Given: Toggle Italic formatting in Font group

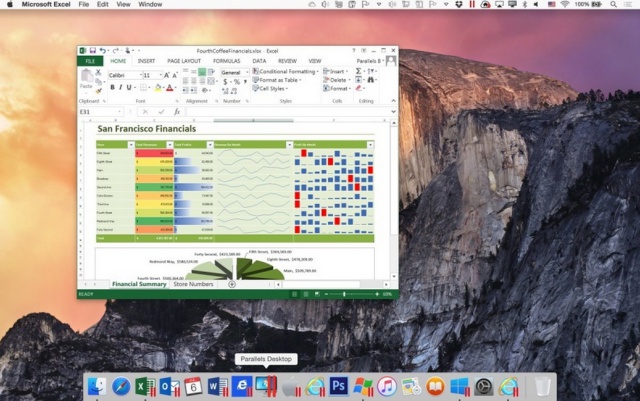Looking at the screenshot, I should 121,87.
